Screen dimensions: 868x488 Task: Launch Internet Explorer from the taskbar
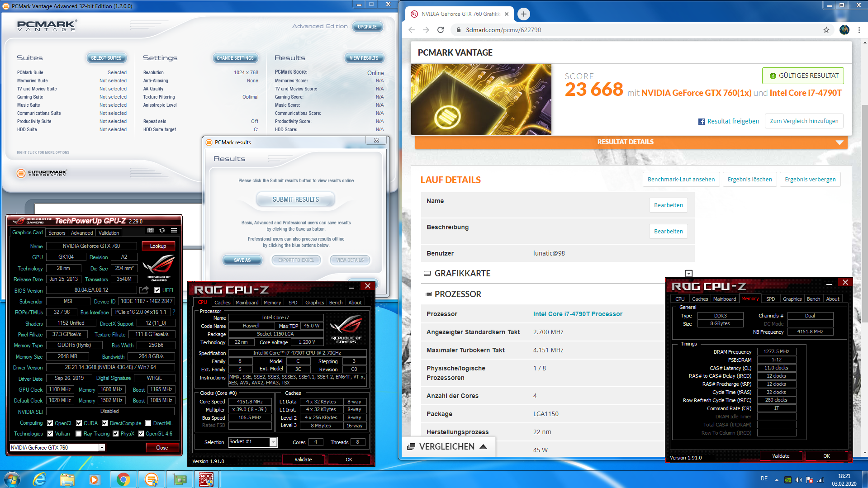click(40, 479)
